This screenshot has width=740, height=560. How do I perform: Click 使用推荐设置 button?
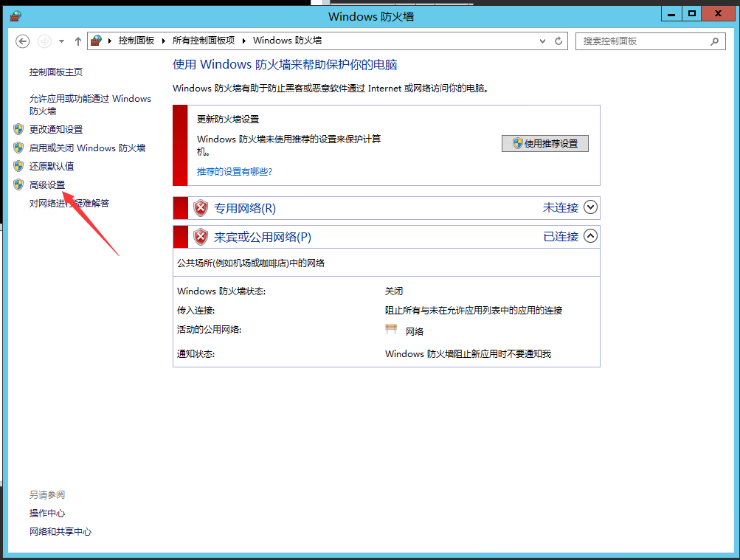[545, 143]
